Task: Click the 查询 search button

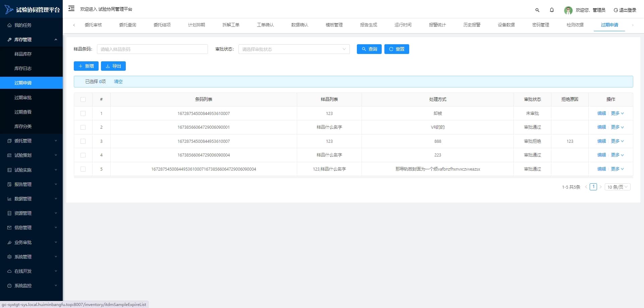Action: pos(369,49)
